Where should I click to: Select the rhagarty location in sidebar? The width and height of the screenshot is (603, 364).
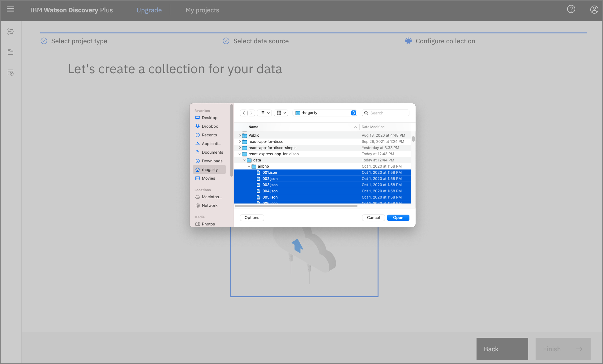point(210,169)
